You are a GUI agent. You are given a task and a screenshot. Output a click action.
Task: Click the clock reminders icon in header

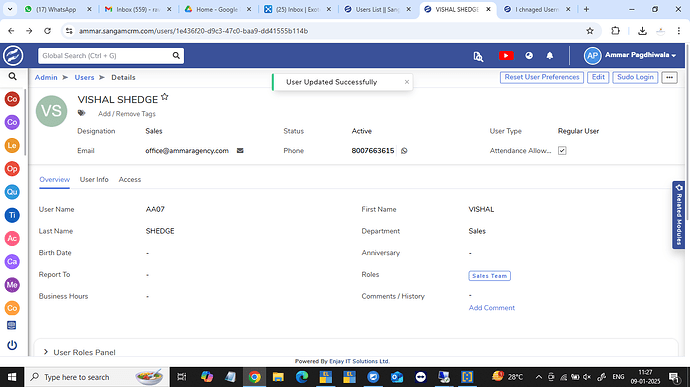pyautogui.click(x=529, y=55)
